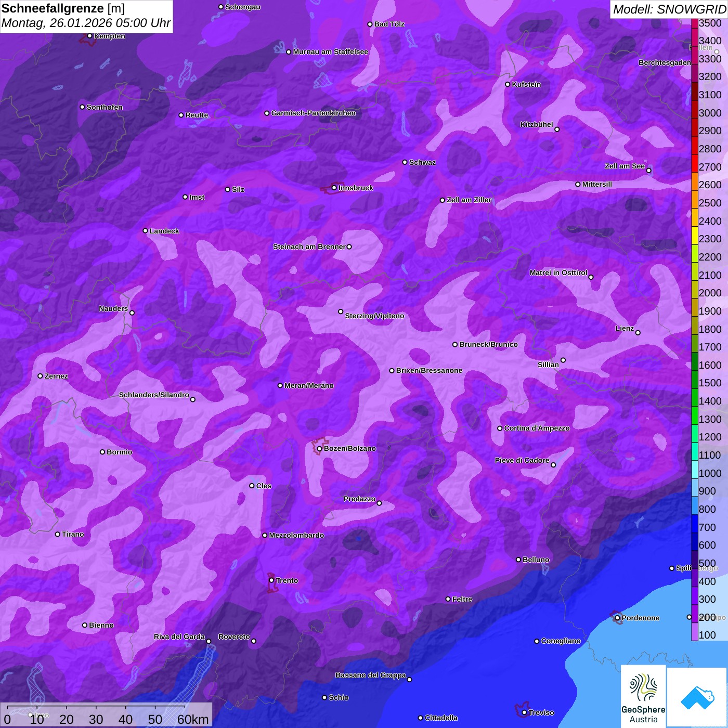Click the Schongau label

[243, 7]
